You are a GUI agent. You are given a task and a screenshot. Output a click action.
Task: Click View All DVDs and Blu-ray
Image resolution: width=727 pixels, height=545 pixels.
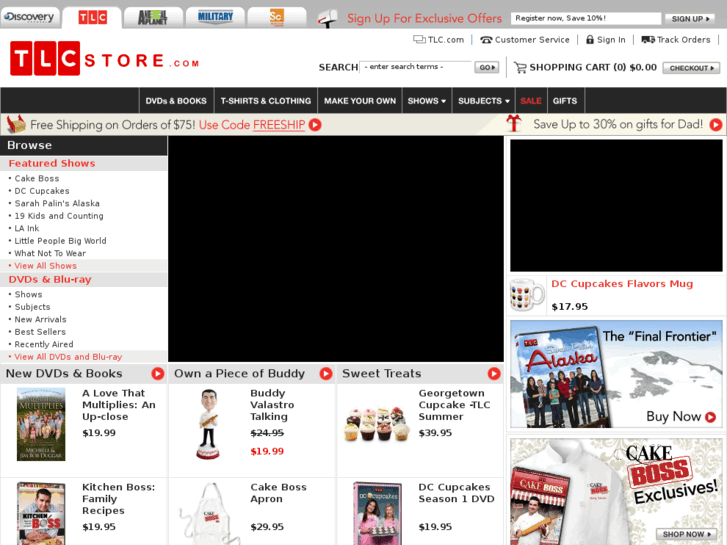coord(68,357)
